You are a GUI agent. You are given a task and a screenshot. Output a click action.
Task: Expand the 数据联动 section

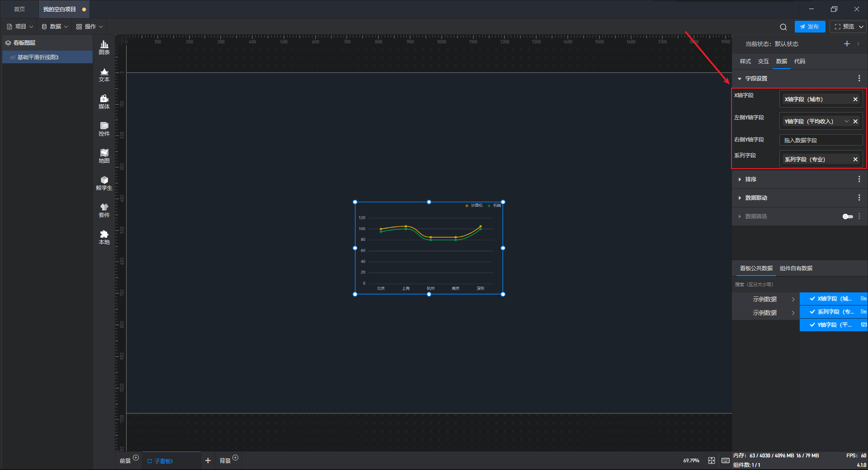(x=740, y=198)
